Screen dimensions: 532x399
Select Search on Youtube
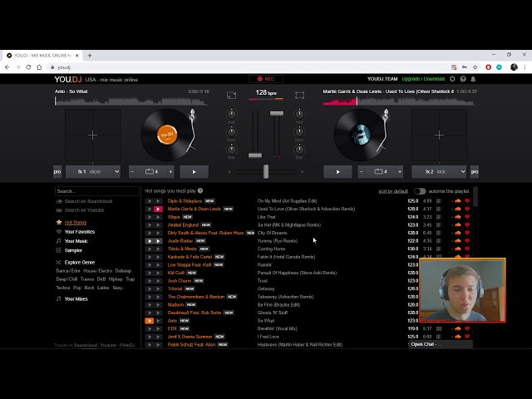84,210
